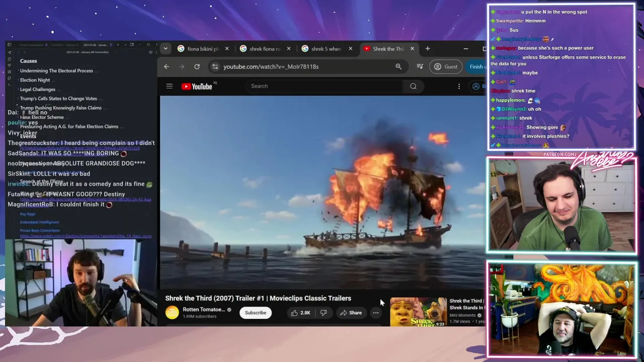Click the Guest profile button
The image size is (644, 362).
(x=446, y=66)
